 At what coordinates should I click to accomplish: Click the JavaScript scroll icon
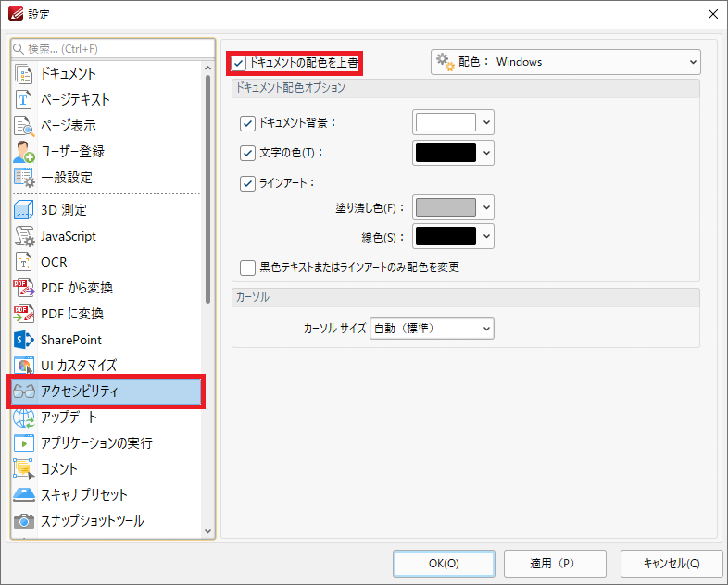coord(24,236)
